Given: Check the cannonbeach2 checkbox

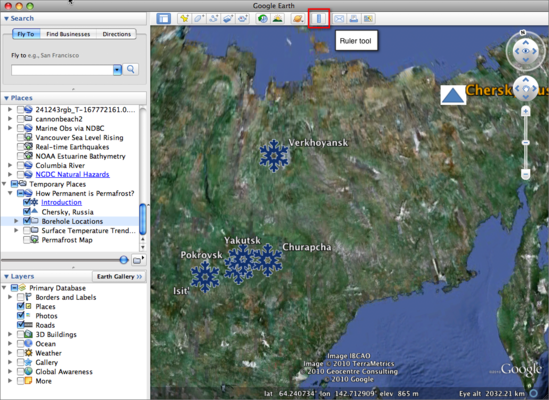Looking at the screenshot, I should point(20,119).
